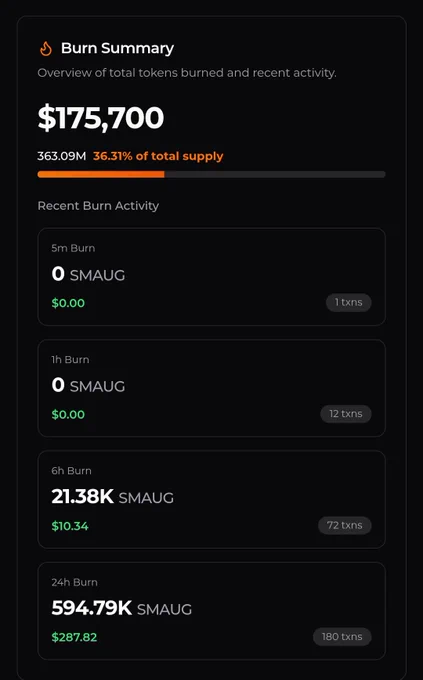The height and width of the screenshot is (680, 423).
Task: Click the 180 txns badge
Action: (x=342, y=637)
